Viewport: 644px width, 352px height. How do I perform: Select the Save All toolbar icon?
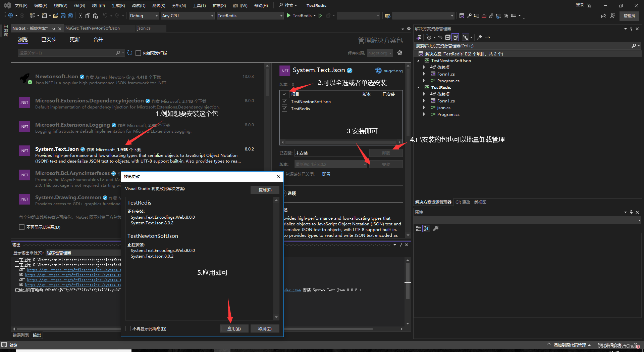(70, 16)
